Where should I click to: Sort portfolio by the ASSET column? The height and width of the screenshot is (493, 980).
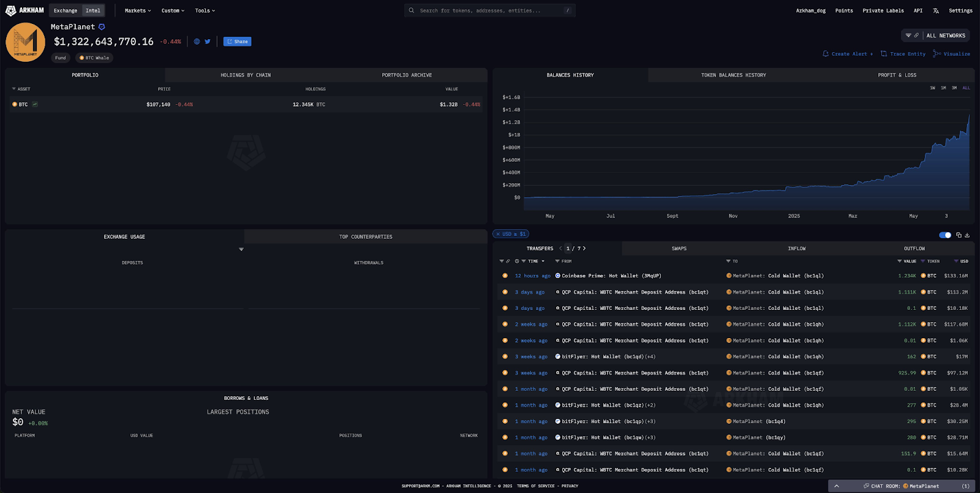pyautogui.click(x=21, y=89)
